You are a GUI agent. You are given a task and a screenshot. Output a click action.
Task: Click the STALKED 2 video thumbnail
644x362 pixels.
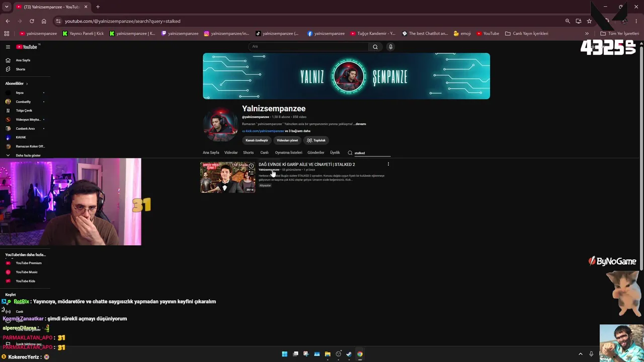pyautogui.click(x=228, y=177)
